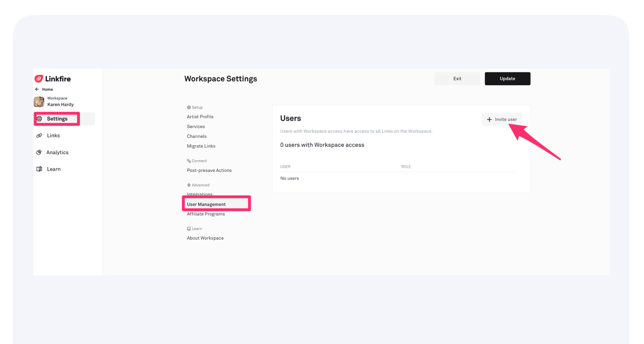Click the back arrow next to Home
The width and height of the screenshot is (644, 344).
pyautogui.click(x=37, y=89)
